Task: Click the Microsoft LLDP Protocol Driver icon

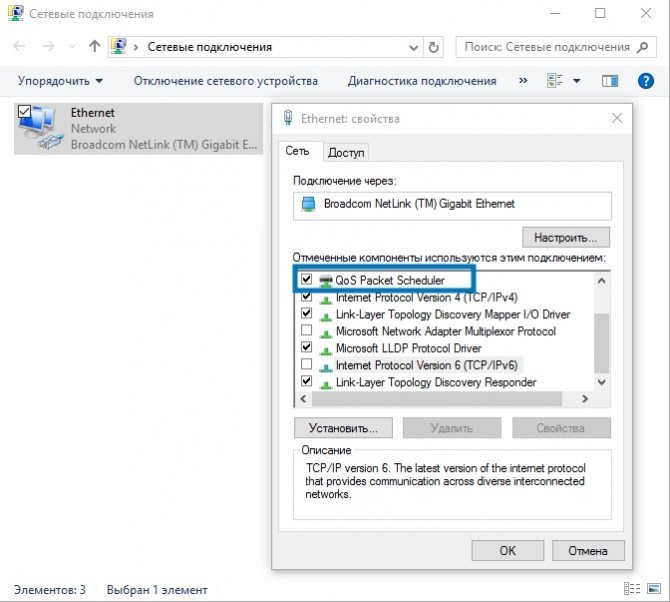Action: pos(326,350)
